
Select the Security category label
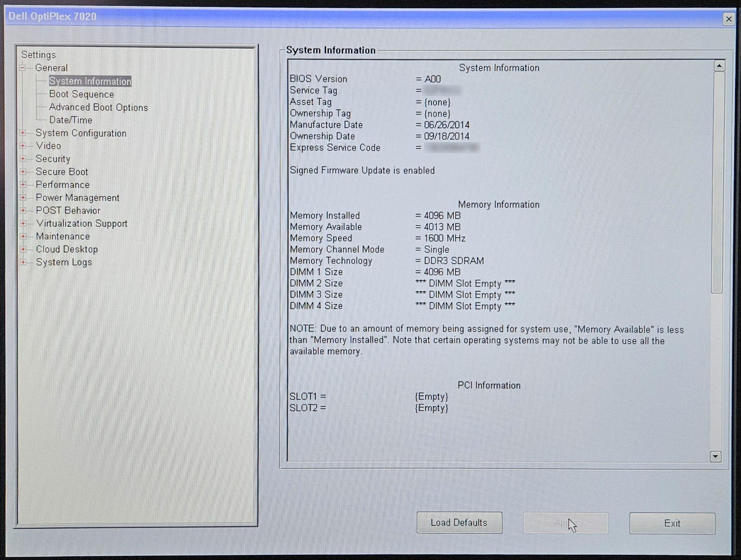pyautogui.click(x=53, y=159)
